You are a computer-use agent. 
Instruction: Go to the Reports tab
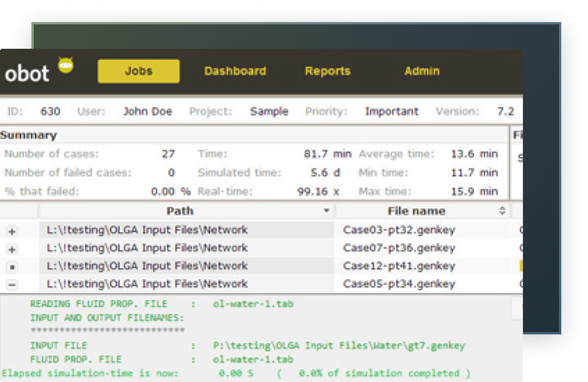click(328, 71)
